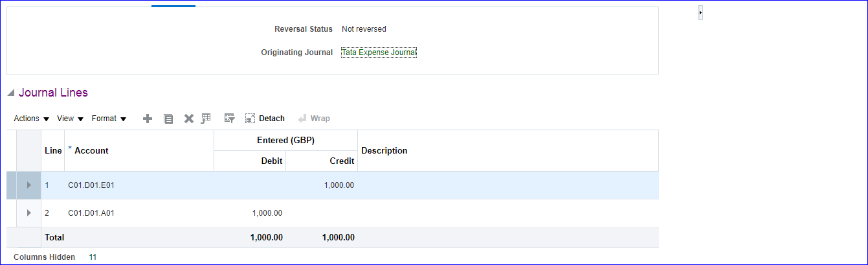Click the export to spreadsheet icon
868x265 pixels.
coord(206,119)
